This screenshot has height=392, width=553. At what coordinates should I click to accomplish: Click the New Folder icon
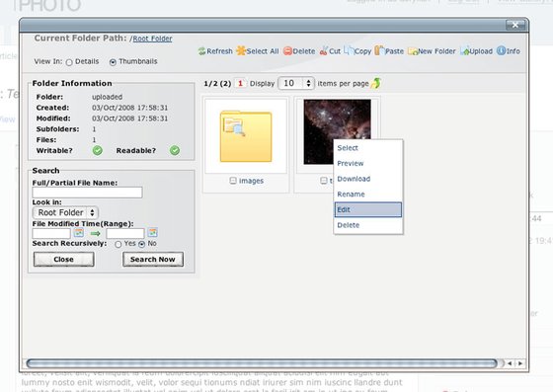tap(413, 51)
